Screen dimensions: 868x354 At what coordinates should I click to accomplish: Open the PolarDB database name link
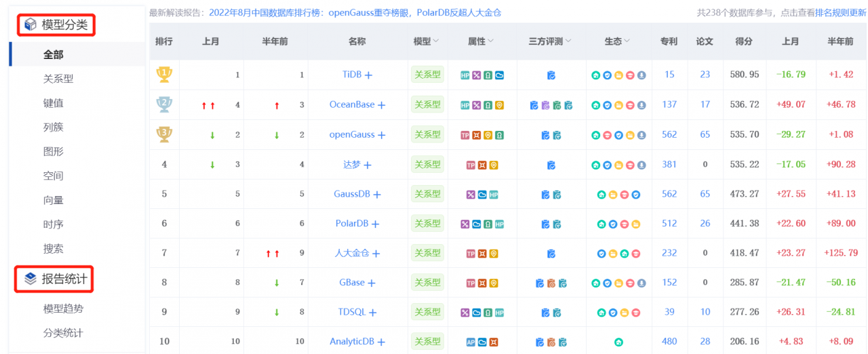coord(352,223)
